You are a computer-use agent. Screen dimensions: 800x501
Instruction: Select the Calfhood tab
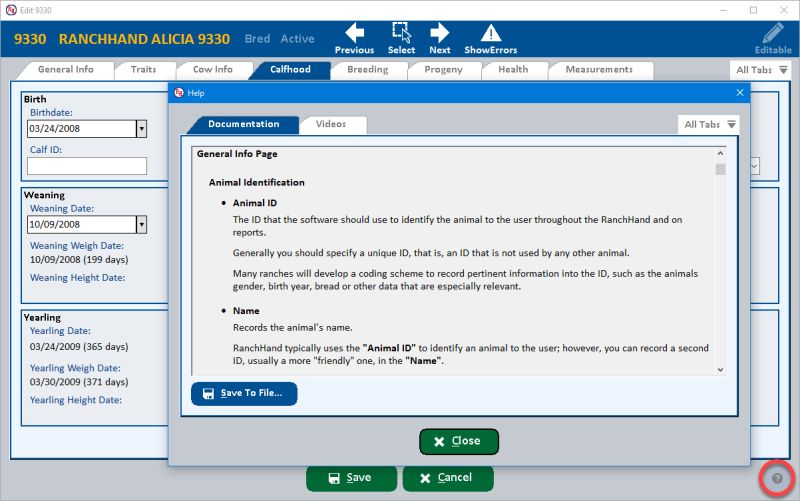tap(290, 70)
